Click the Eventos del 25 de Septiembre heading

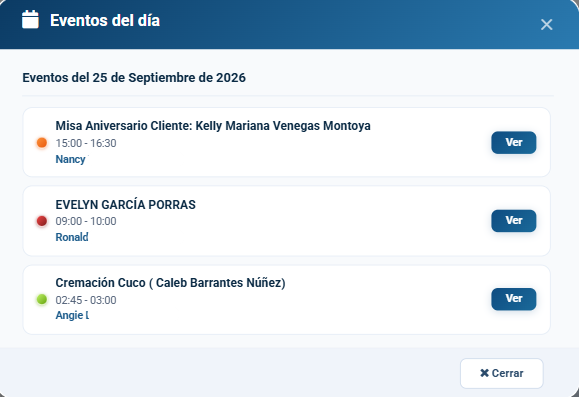click(134, 78)
